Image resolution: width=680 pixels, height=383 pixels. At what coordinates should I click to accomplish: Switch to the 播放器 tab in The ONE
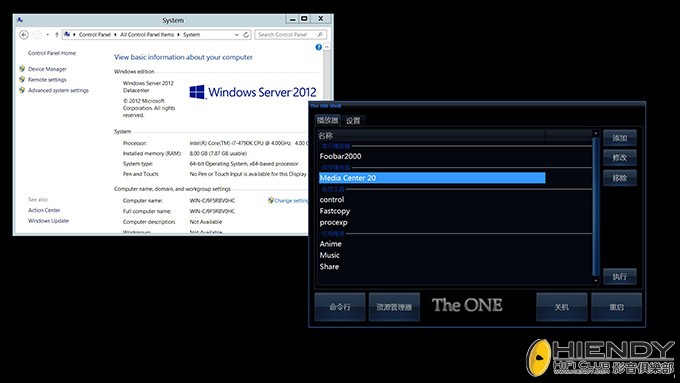pyautogui.click(x=327, y=120)
